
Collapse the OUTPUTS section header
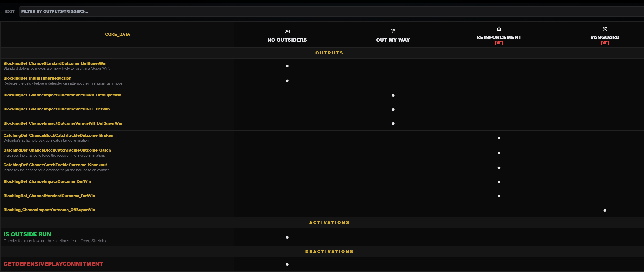(329, 53)
